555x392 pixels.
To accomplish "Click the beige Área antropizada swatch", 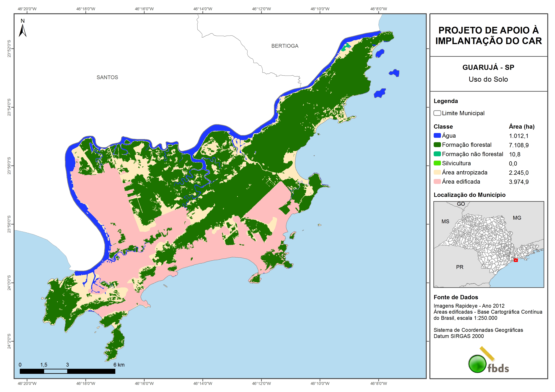I will point(437,172).
